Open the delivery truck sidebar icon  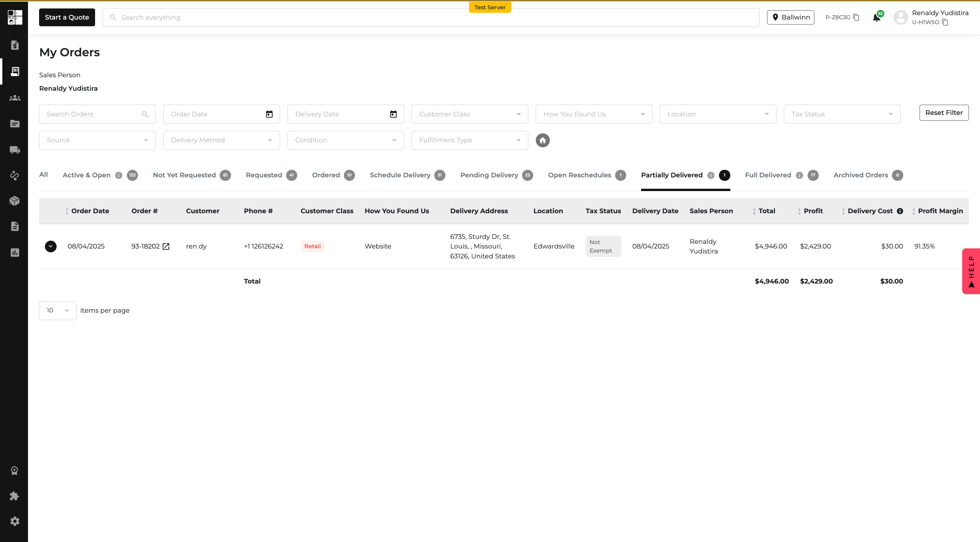coord(15,150)
